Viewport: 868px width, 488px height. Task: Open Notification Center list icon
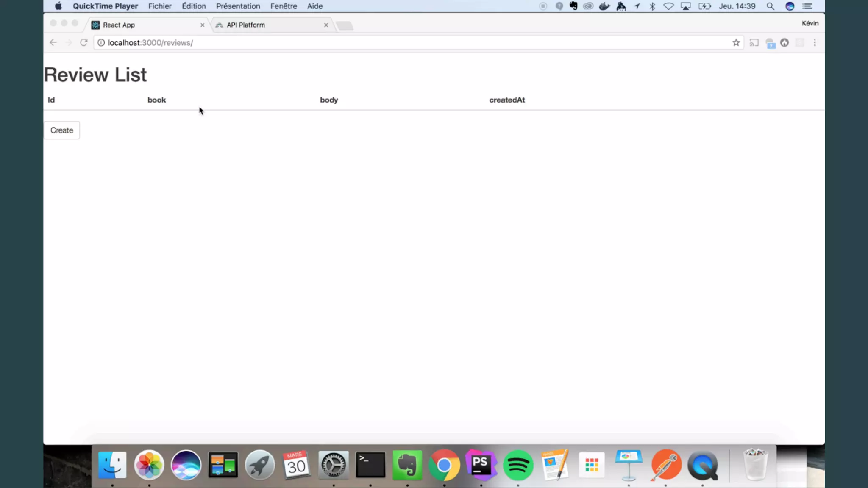click(807, 6)
